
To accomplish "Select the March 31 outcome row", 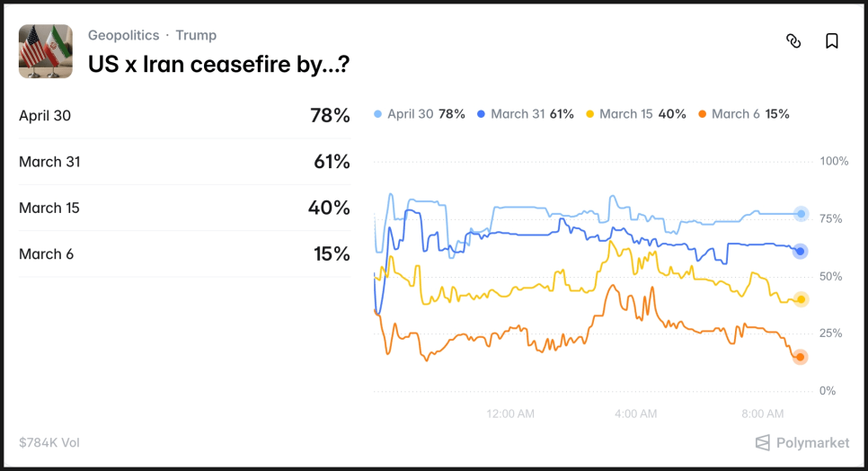I will click(184, 162).
